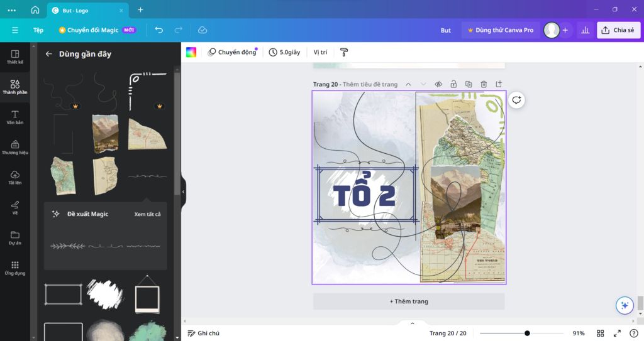This screenshot has height=341, width=644.
Task: Change the 5.0giây page duration
Action: click(285, 52)
